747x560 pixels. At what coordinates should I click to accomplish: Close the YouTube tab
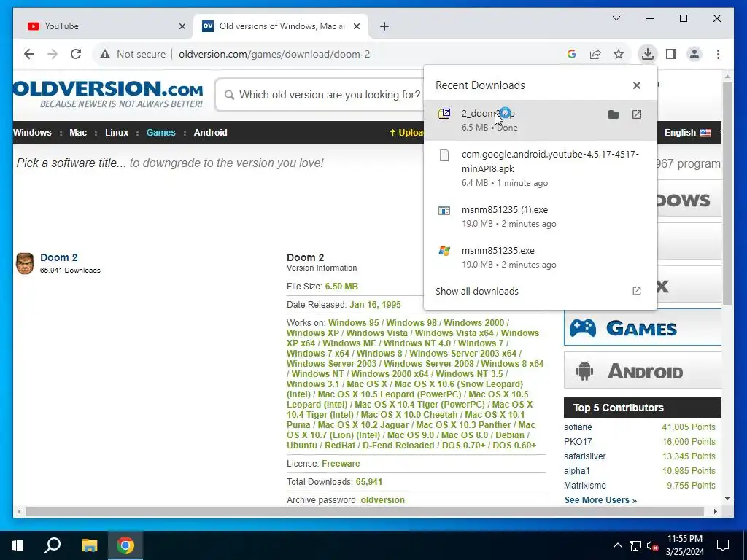(182, 26)
